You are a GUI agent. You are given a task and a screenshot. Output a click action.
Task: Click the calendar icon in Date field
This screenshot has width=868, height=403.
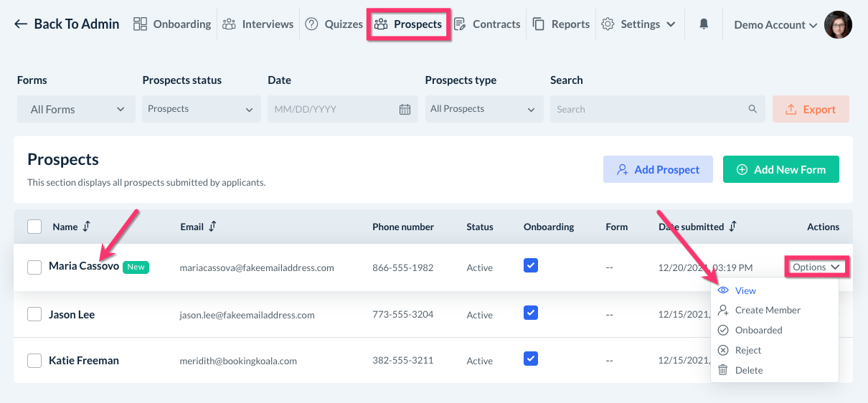point(405,110)
